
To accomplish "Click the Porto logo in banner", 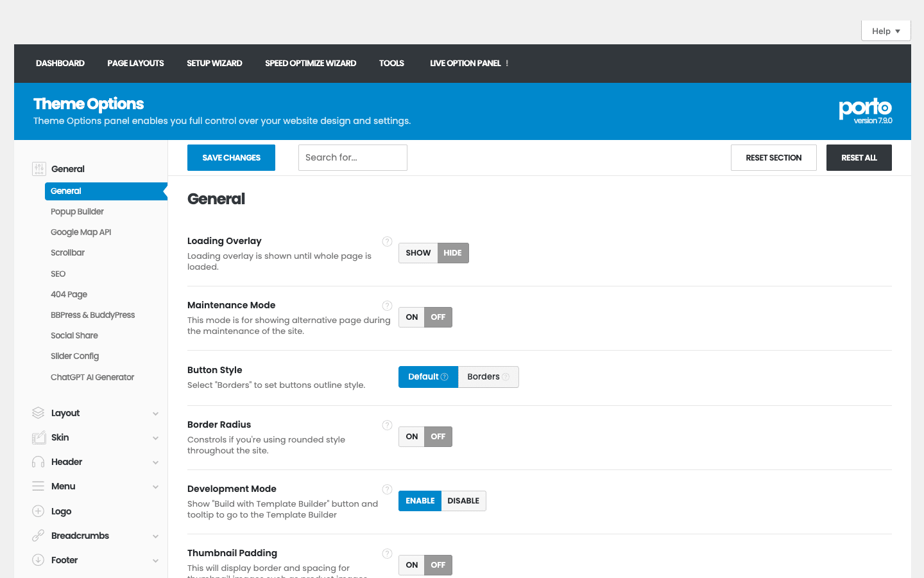I will [866, 110].
